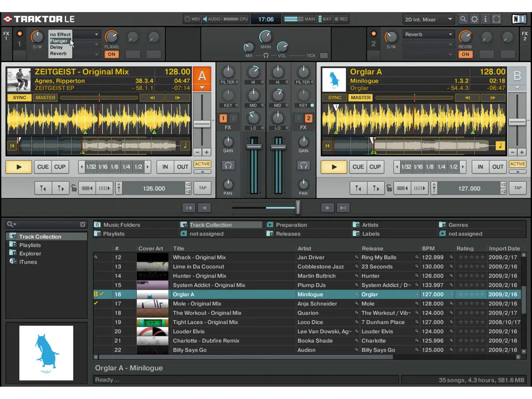532x399 pixels.
Task: Start deck A playback
Action: click(x=19, y=167)
